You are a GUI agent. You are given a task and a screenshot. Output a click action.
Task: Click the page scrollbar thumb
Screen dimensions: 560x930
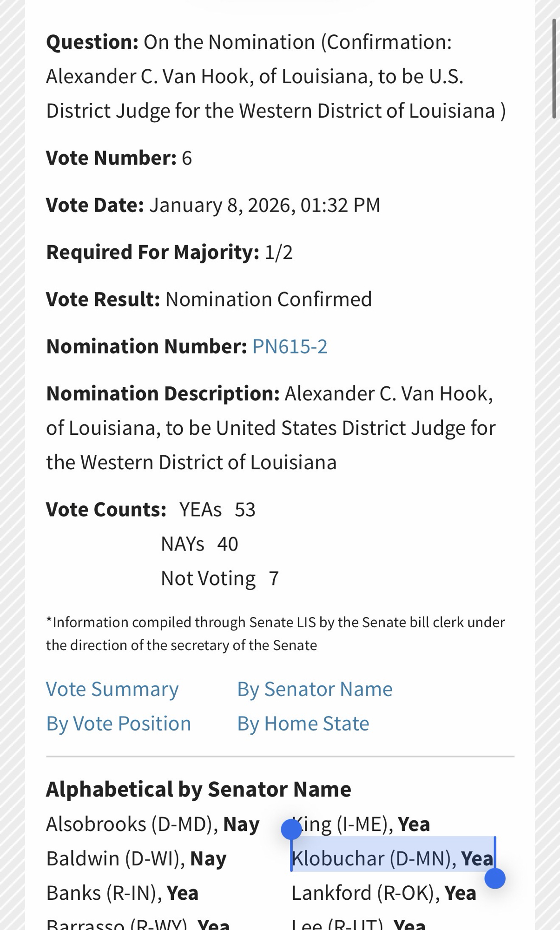coord(553,69)
